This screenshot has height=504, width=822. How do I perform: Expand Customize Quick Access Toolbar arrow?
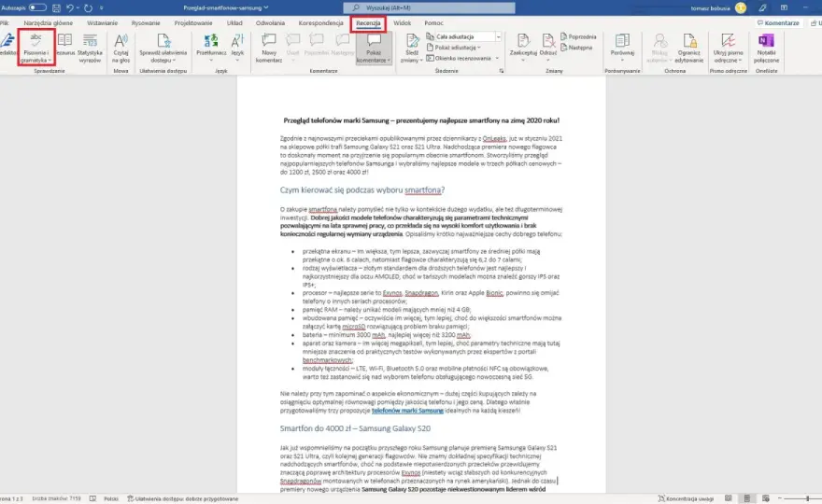click(101, 7)
